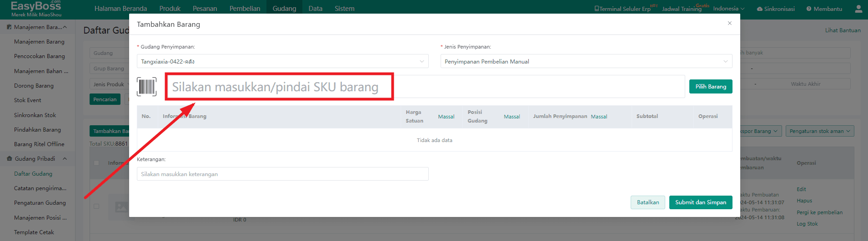Toggle the select-all checkbox in table header
The image size is (868, 241).
point(96,163)
